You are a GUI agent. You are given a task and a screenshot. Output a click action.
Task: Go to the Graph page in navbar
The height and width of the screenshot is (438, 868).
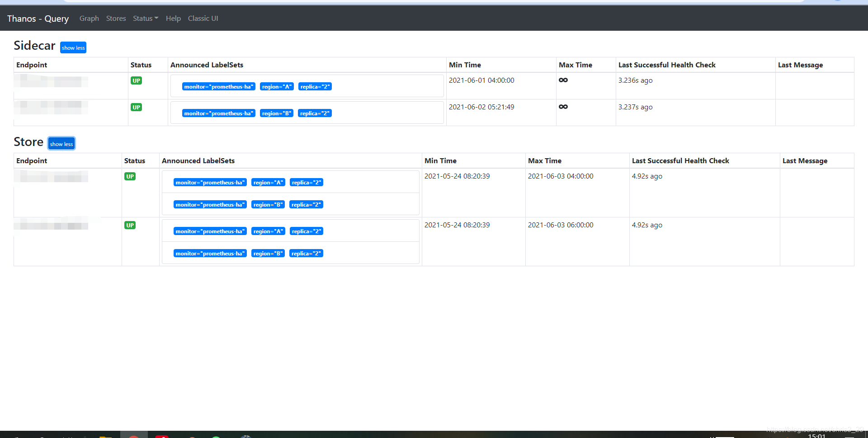(89, 19)
